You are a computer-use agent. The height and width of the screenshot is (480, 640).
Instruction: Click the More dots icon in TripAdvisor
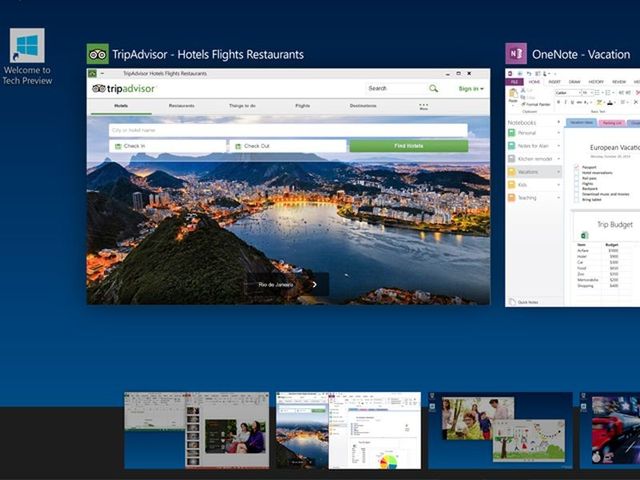423,104
